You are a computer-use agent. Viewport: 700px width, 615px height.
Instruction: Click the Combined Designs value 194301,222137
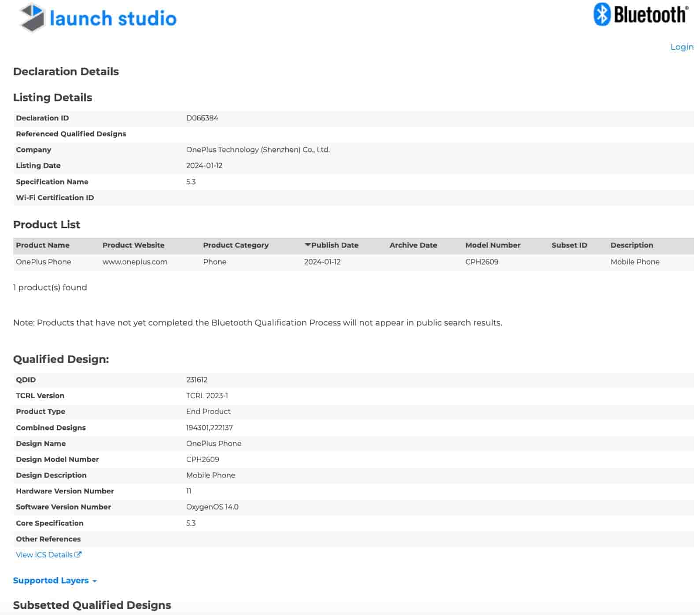click(210, 428)
